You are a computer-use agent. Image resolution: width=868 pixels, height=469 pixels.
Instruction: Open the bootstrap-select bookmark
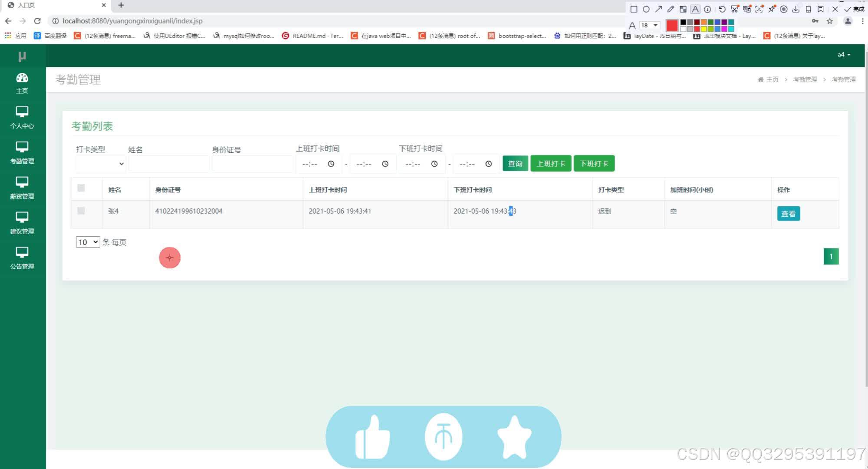(517, 36)
